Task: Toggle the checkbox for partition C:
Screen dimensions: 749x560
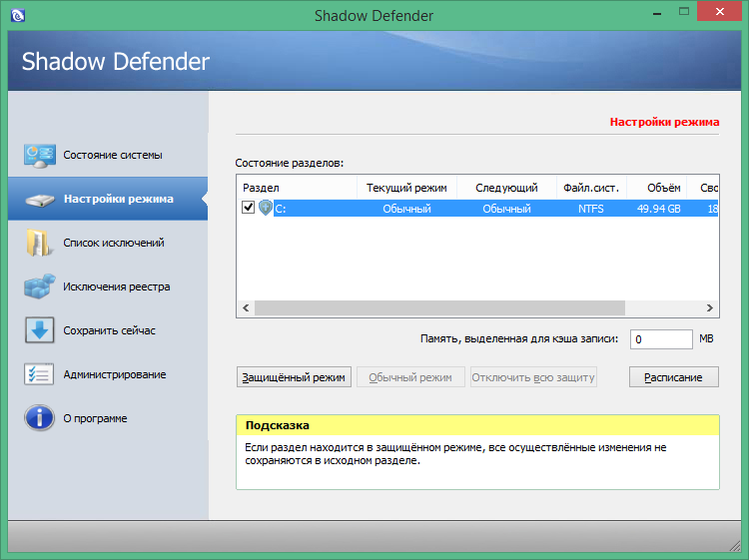Action: (x=248, y=208)
